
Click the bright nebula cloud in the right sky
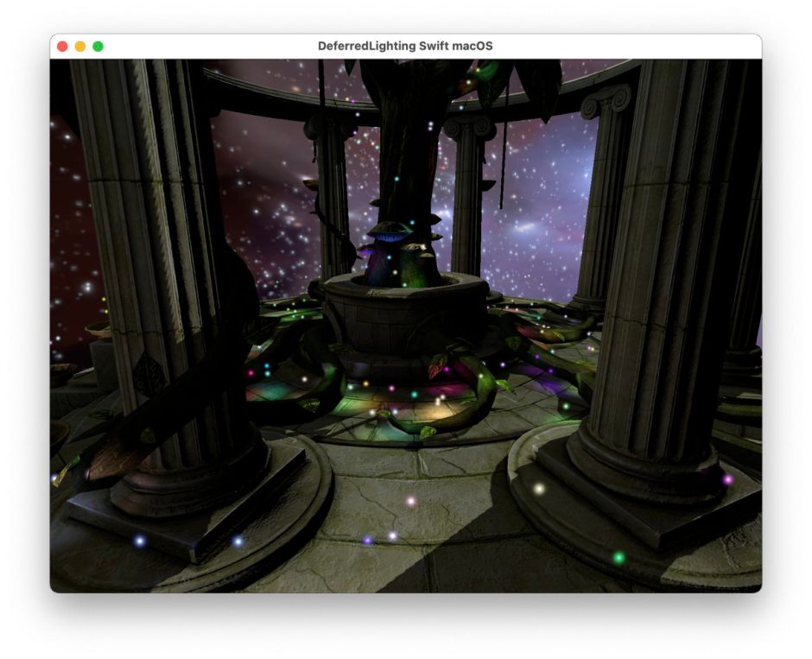[529, 229]
